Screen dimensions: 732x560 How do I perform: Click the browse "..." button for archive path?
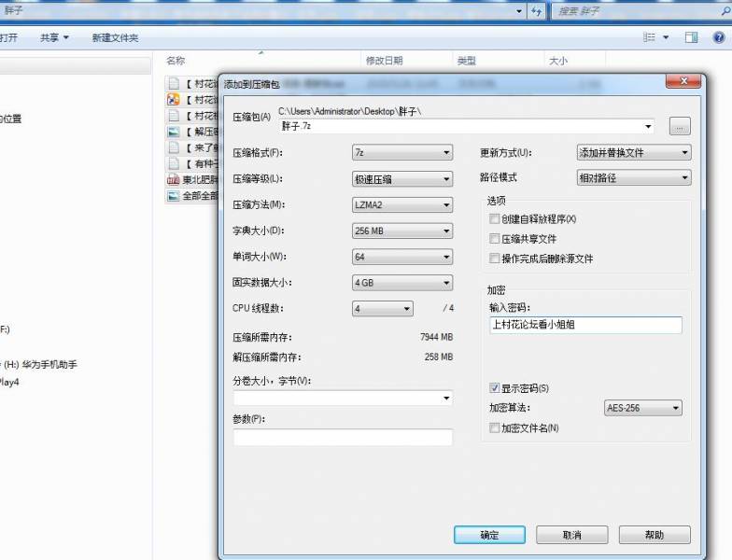click(x=680, y=126)
